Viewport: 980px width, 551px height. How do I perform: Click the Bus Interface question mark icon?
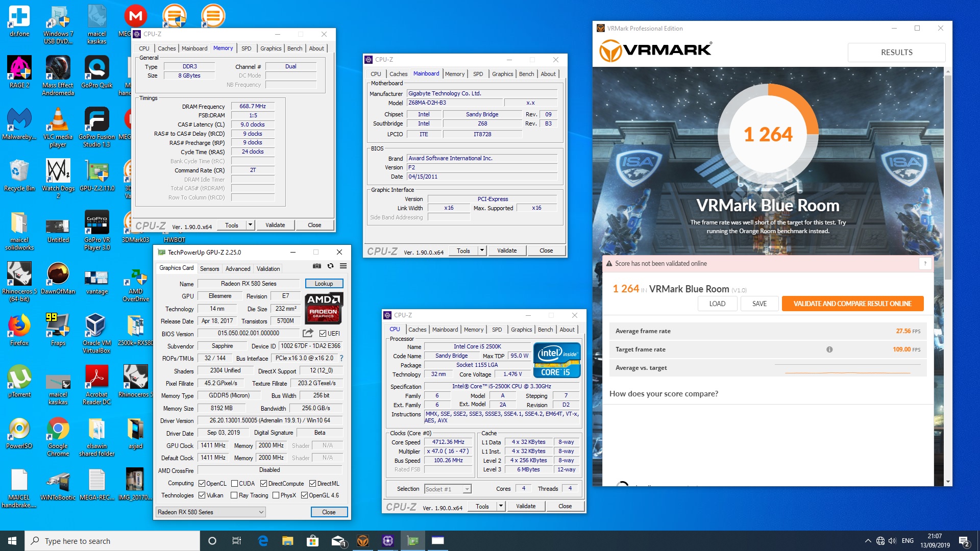(x=341, y=358)
